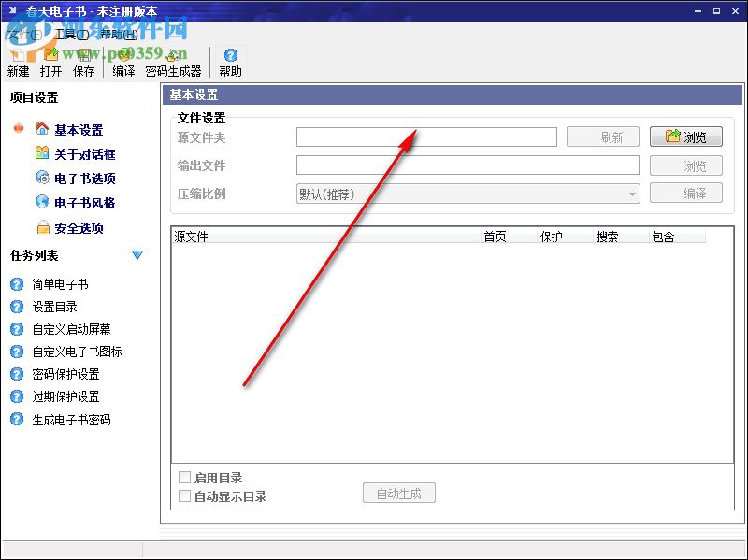Click the 浏览 button for source folder
Image resolution: width=748 pixels, height=560 pixels.
pyautogui.click(x=686, y=136)
